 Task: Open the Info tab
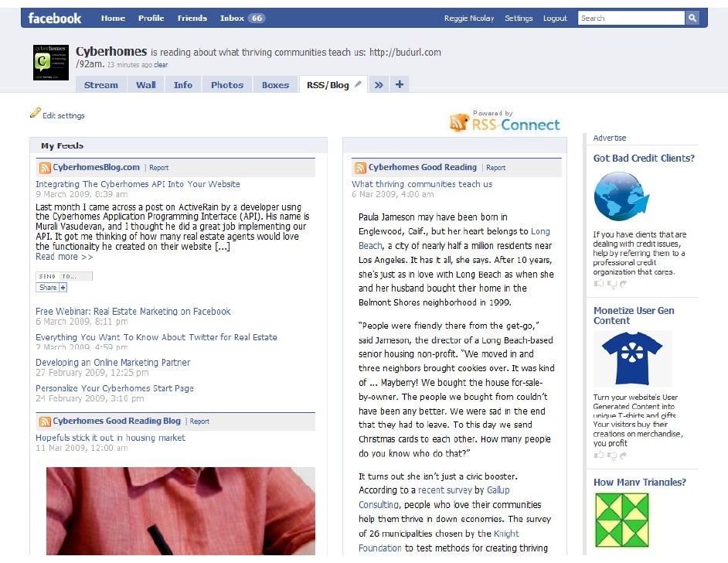183,85
